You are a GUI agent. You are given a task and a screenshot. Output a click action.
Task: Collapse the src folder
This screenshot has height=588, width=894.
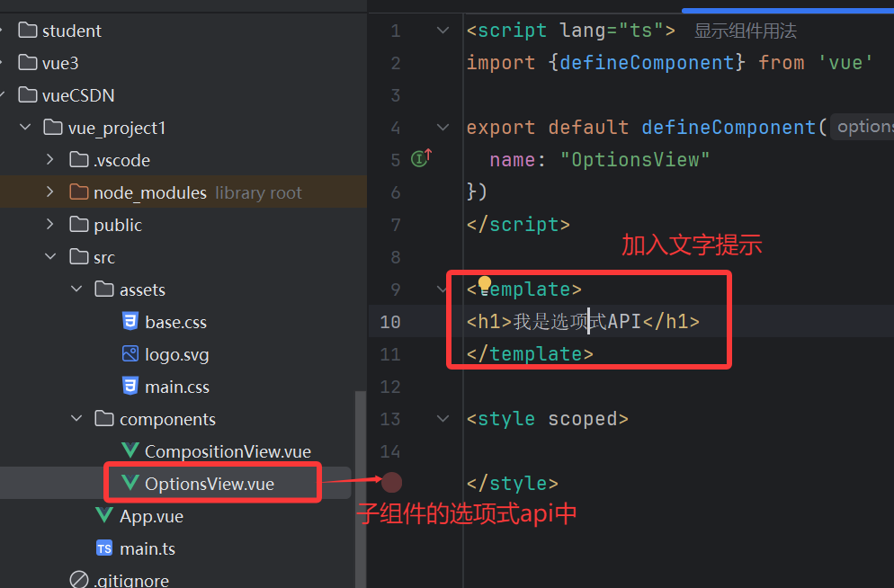[50, 257]
